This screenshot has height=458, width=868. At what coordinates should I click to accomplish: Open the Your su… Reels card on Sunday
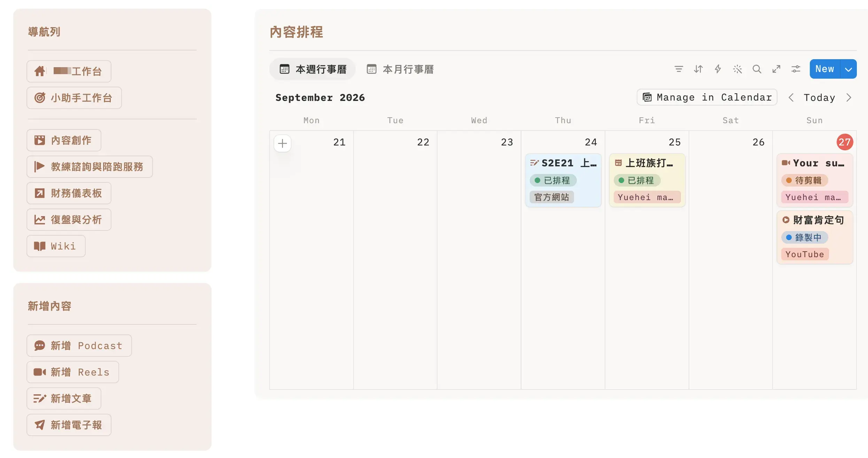(x=815, y=180)
